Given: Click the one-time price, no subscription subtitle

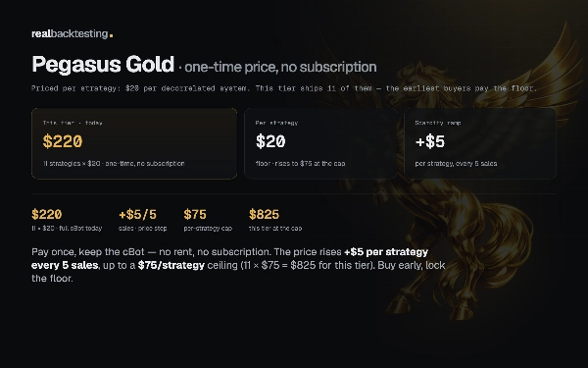Looking at the screenshot, I should (280, 67).
